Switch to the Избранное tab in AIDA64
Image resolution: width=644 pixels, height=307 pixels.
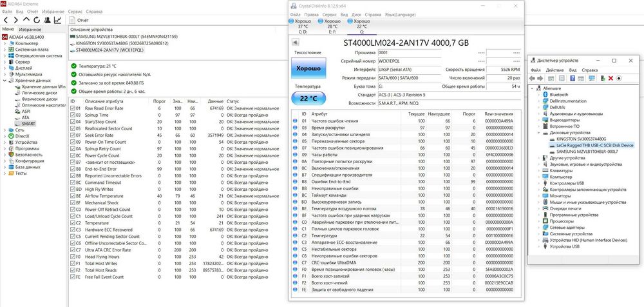coord(30,30)
